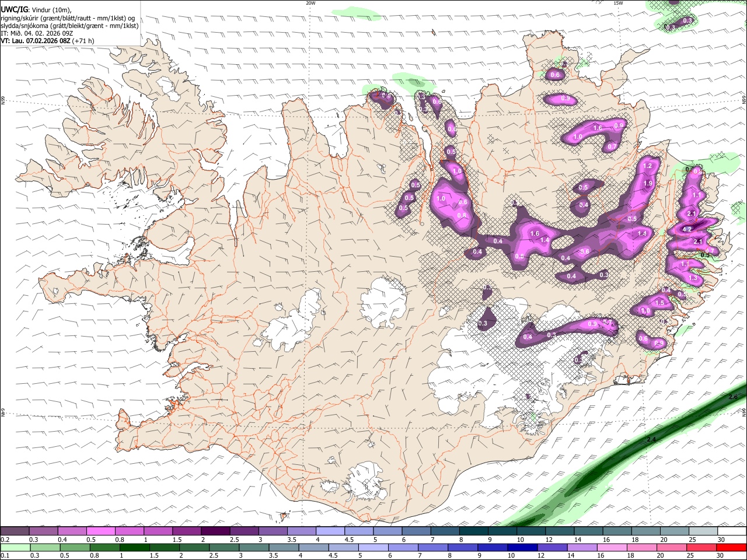The image size is (747, 560).
Task: Click the bright red lower swatch labeled 30
Action: (732, 548)
